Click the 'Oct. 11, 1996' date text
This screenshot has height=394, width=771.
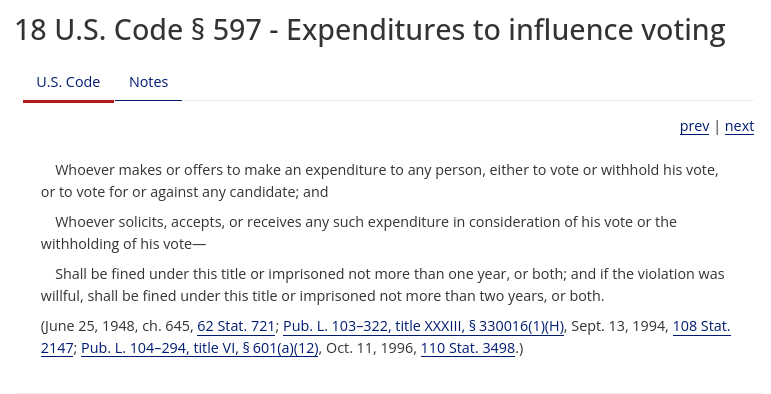coord(371,348)
